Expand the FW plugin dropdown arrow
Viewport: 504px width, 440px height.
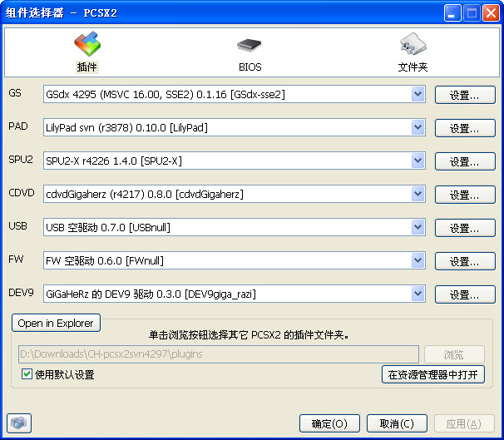(418, 260)
